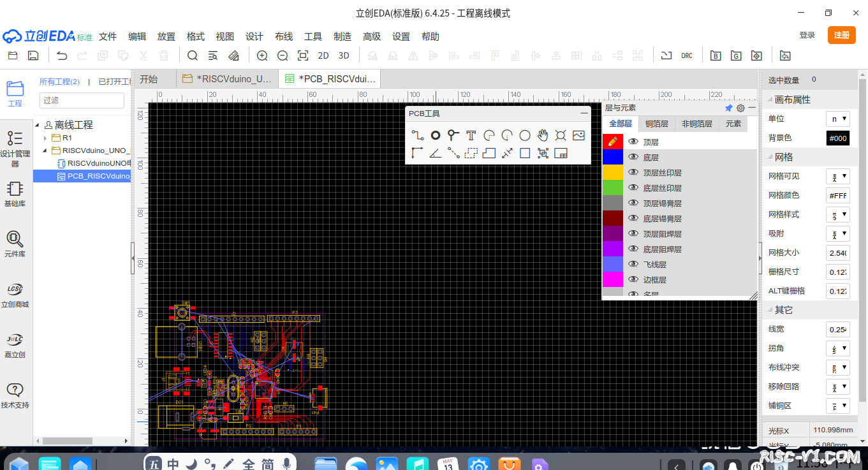The height and width of the screenshot is (470, 868).
Task: Open the 元件库 panel in left sidebar
Action: (15, 244)
